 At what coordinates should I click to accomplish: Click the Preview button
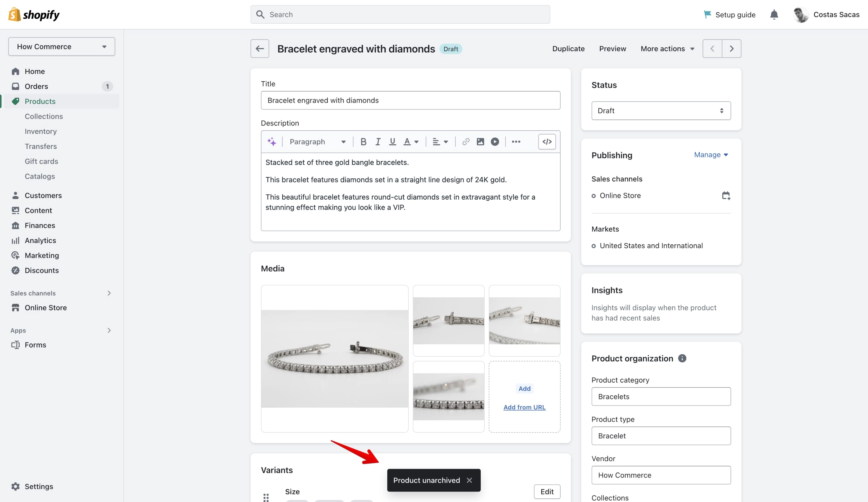(612, 49)
